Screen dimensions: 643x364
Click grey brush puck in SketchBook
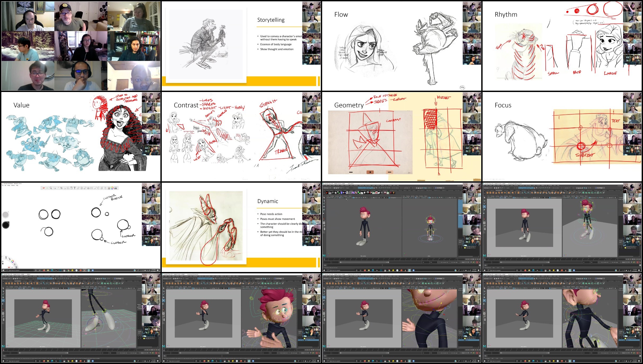tap(6, 214)
